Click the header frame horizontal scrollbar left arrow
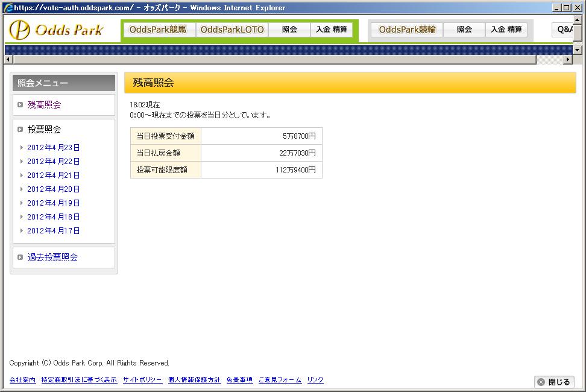586x392 pixels. (x=8, y=60)
